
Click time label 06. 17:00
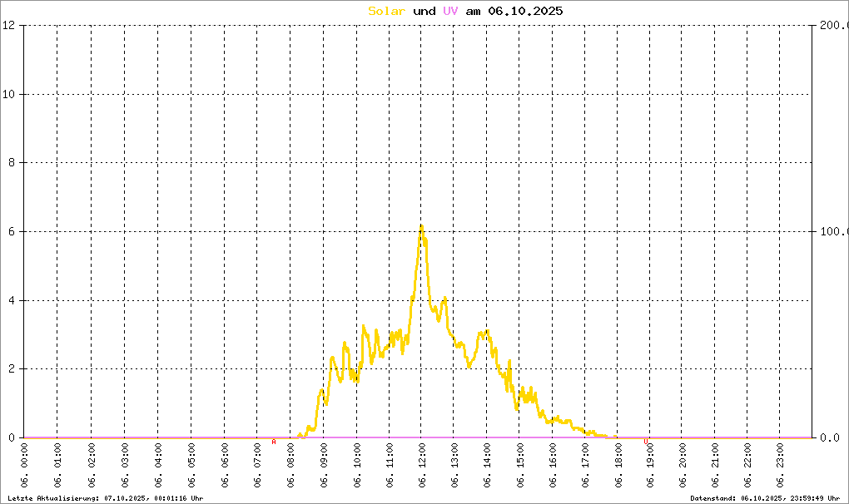pos(585,465)
